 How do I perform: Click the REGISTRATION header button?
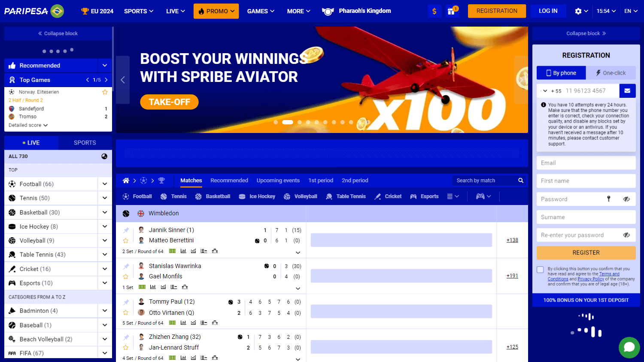[497, 11]
